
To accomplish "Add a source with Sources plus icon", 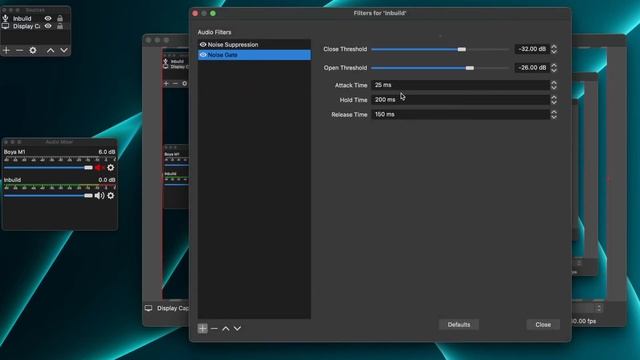I will pyautogui.click(x=6, y=50).
